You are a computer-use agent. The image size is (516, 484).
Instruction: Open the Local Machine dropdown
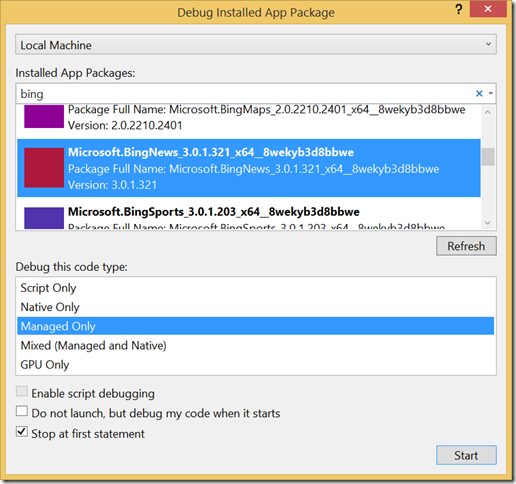tap(256, 45)
